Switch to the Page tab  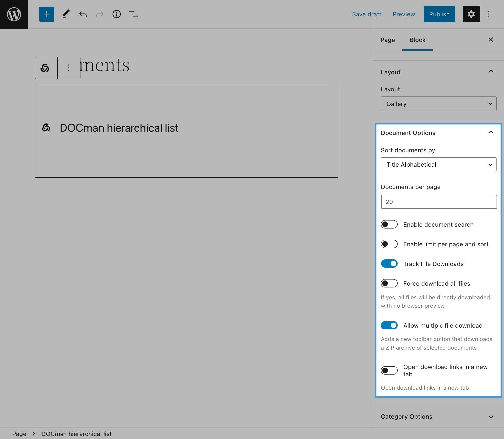click(388, 40)
